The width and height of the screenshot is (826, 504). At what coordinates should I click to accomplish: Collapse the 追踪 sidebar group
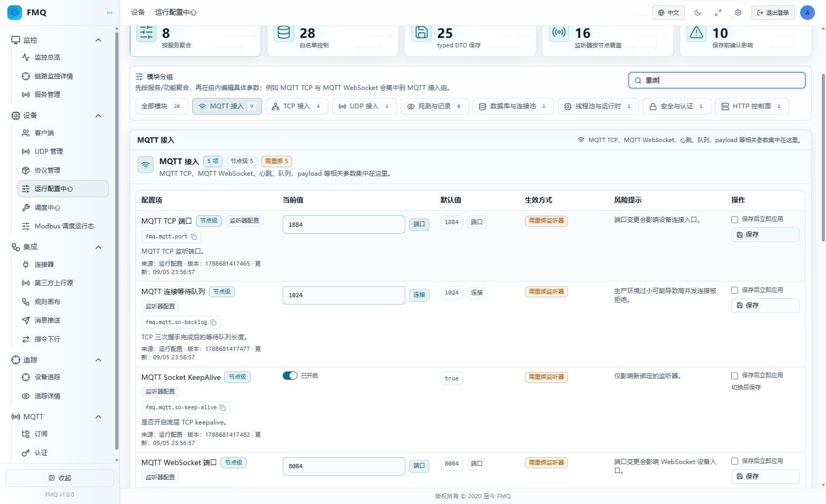[x=98, y=360]
